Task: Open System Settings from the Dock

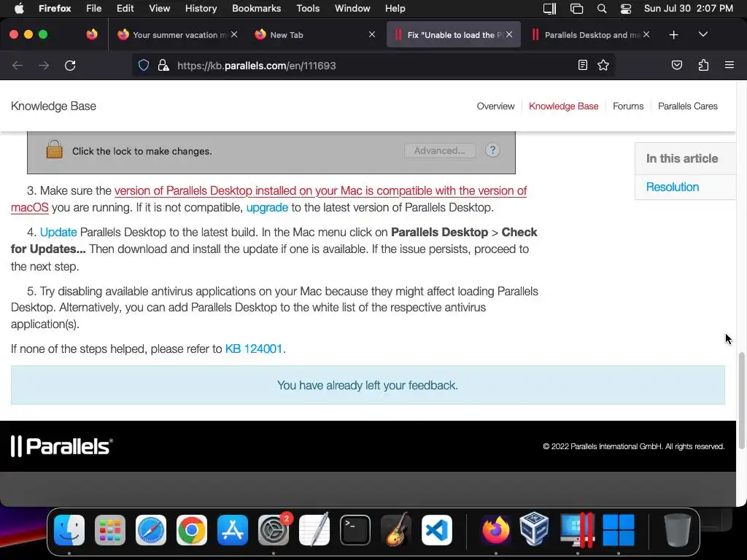Action: [274, 530]
